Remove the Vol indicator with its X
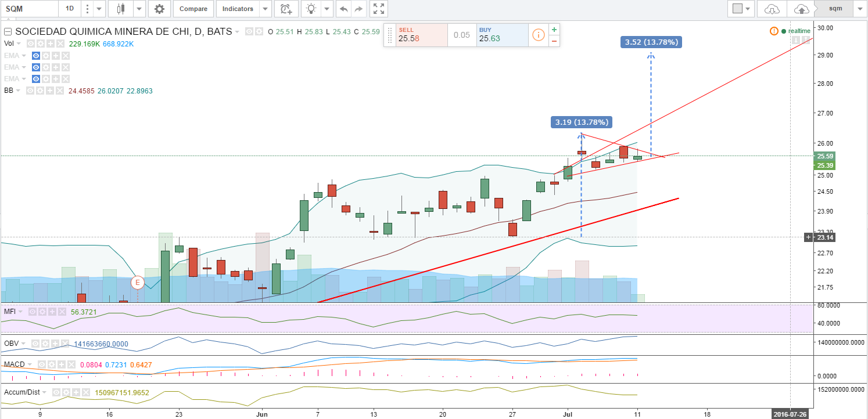Viewport: 868px width, 419px height. (62, 44)
